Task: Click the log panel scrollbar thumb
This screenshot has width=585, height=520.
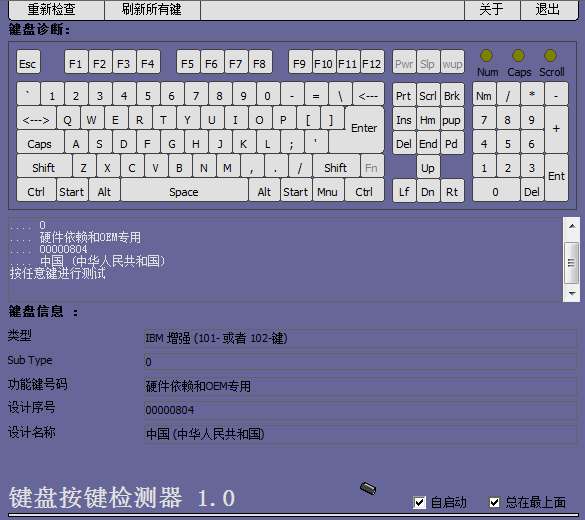Action: [x=572, y=262]
